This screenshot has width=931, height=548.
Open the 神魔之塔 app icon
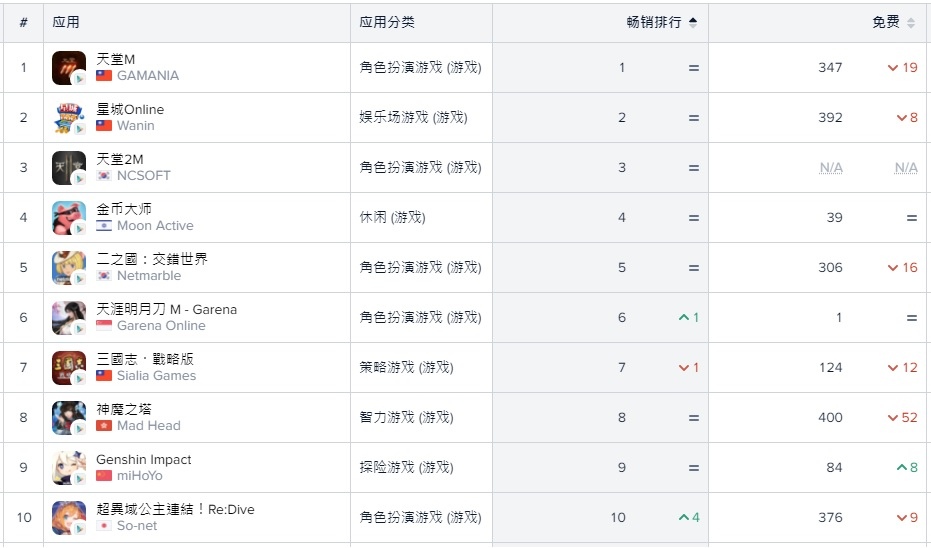click(69, 417)
